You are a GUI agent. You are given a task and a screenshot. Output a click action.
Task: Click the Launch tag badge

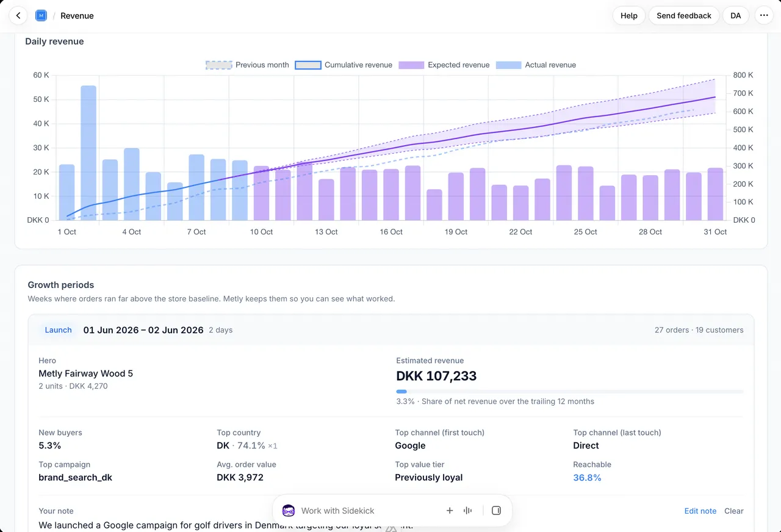click(x=58, y=330)
